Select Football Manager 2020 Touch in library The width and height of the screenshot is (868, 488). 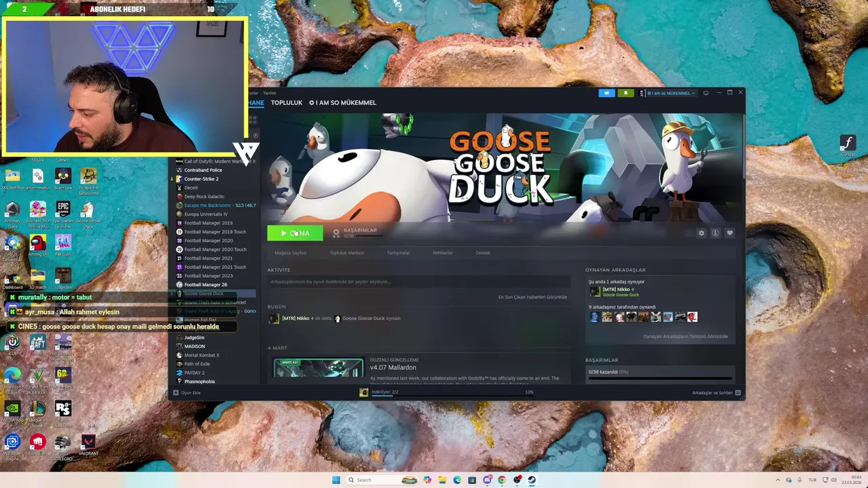point(215,249)
